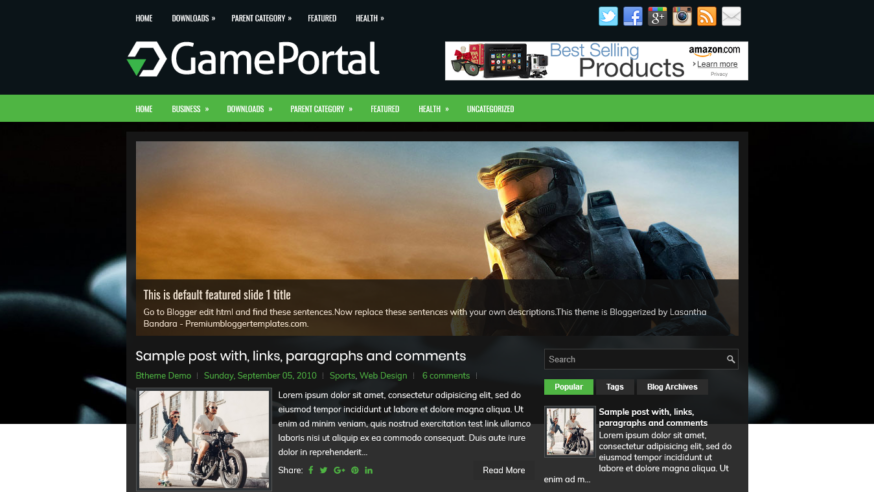
Task: Open the Instagram social icon
Action: click(x=682, y=17)
